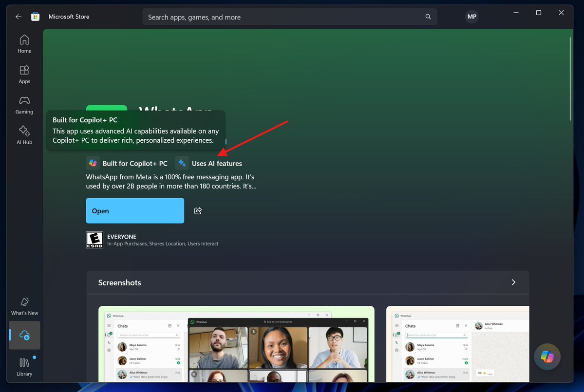
Task: Open the Library sidebar item
Action: (x=24, y=367)
